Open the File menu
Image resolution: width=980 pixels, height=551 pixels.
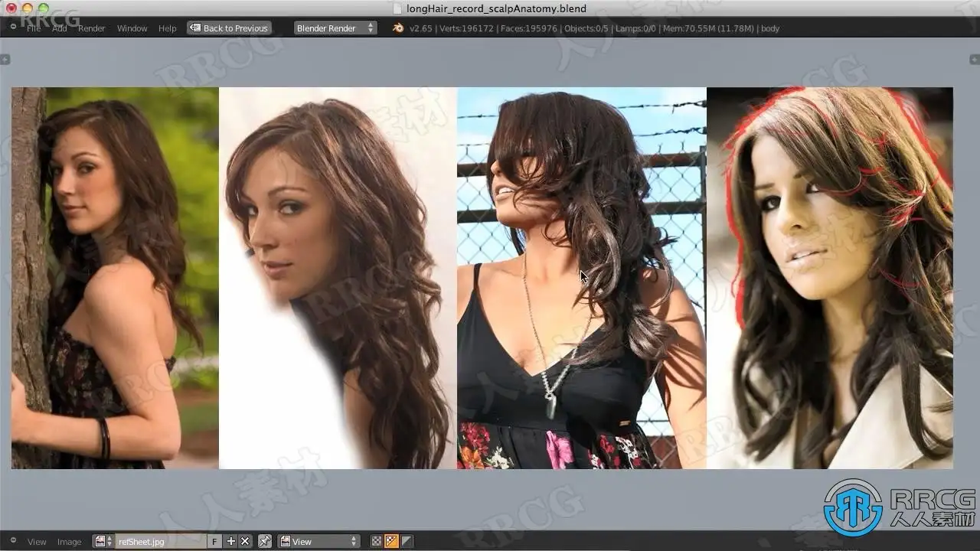tap(34, 28)
